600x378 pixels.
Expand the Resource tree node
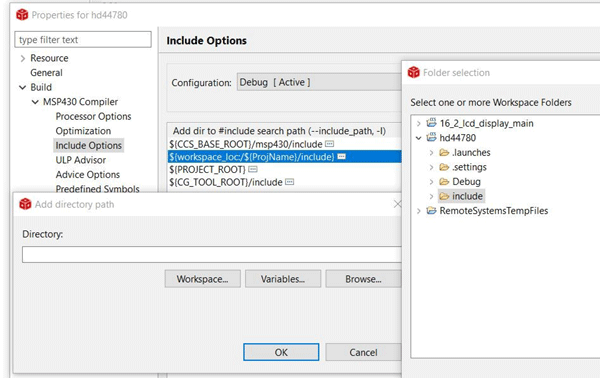pyautogui.click(x=23, y=58)
